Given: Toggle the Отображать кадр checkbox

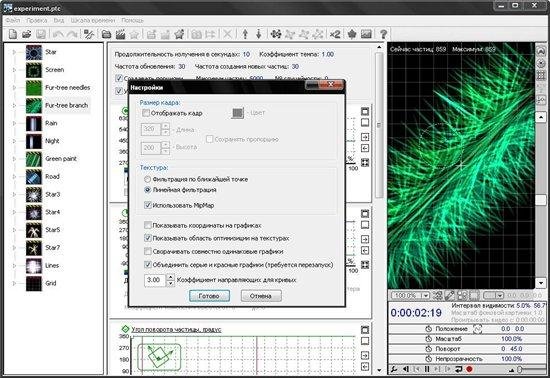Looking at the screenshot, I should [146, 113].
